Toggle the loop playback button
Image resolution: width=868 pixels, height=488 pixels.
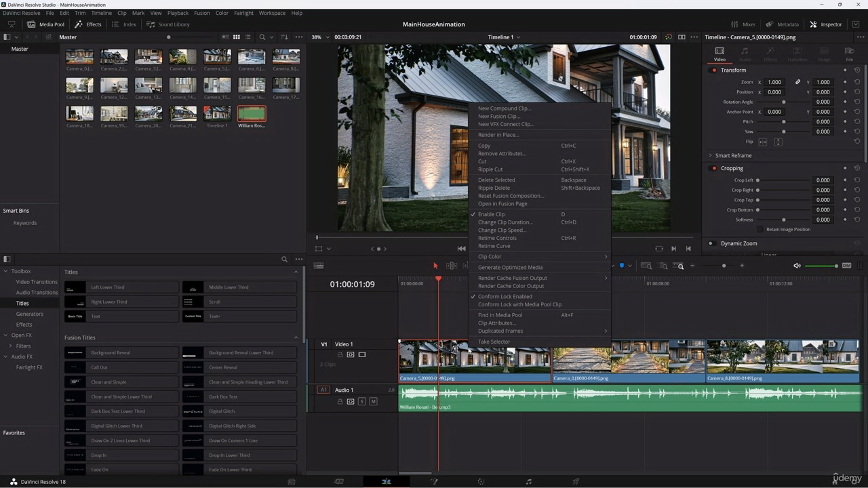tap(658, 249)
